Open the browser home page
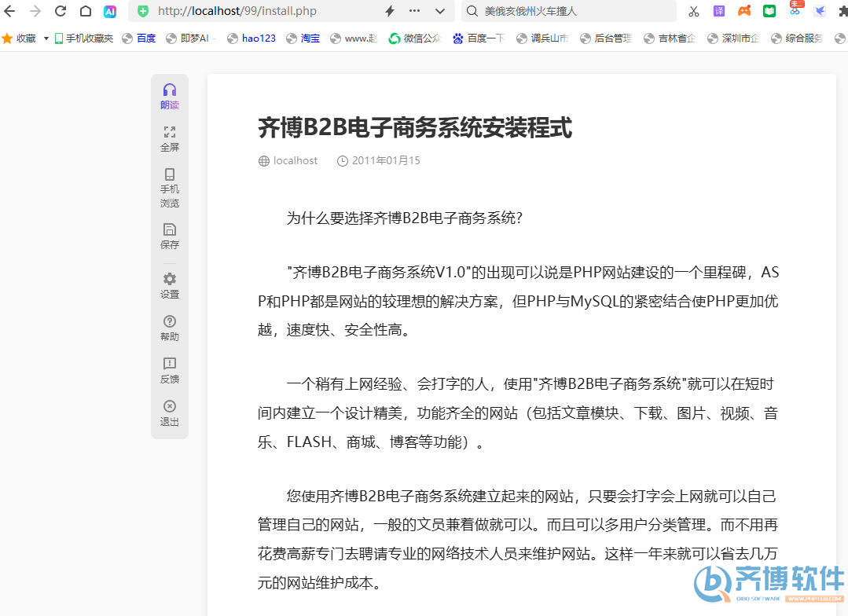 [86, 11]
